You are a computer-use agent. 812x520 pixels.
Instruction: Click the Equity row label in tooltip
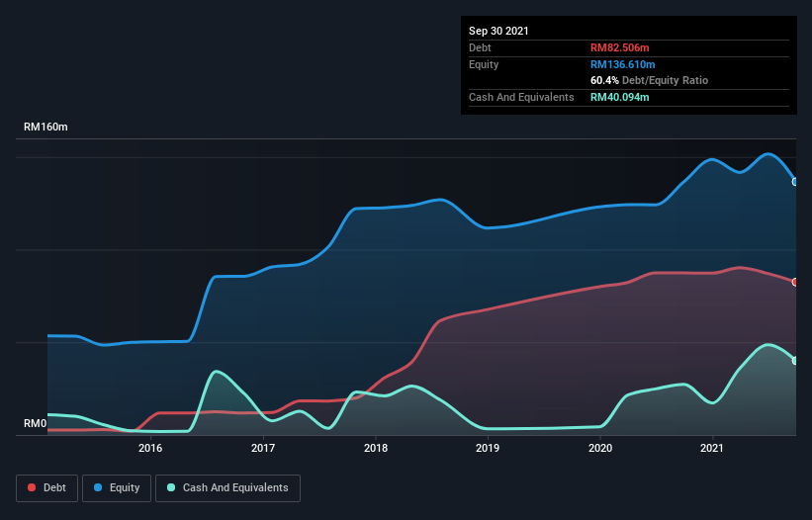point(484,64)
